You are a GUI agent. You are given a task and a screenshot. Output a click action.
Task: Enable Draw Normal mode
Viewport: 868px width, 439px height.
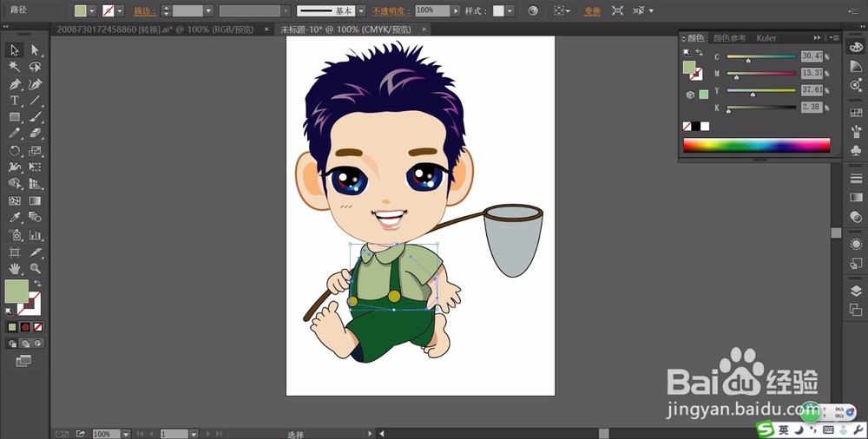click(x=12, y=344)
